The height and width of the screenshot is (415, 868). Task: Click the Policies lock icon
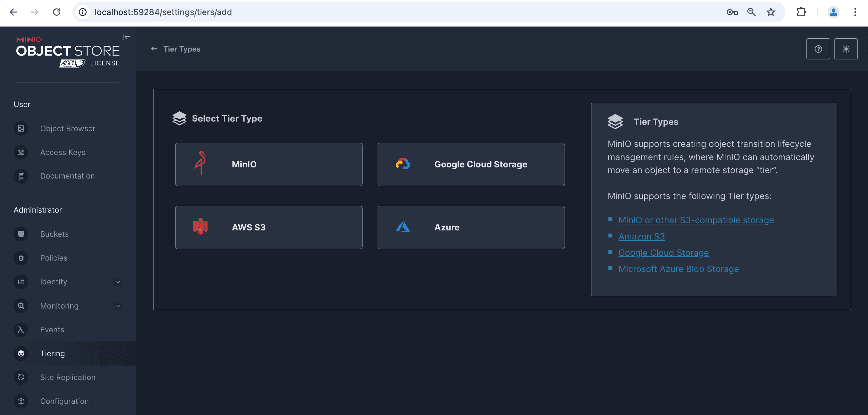(x=21, y=258)
